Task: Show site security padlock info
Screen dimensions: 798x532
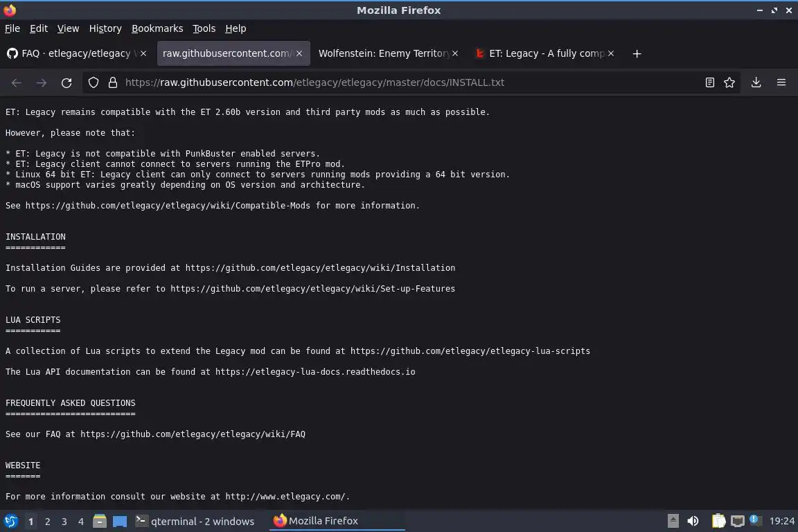Action: [x=113, y=82]
